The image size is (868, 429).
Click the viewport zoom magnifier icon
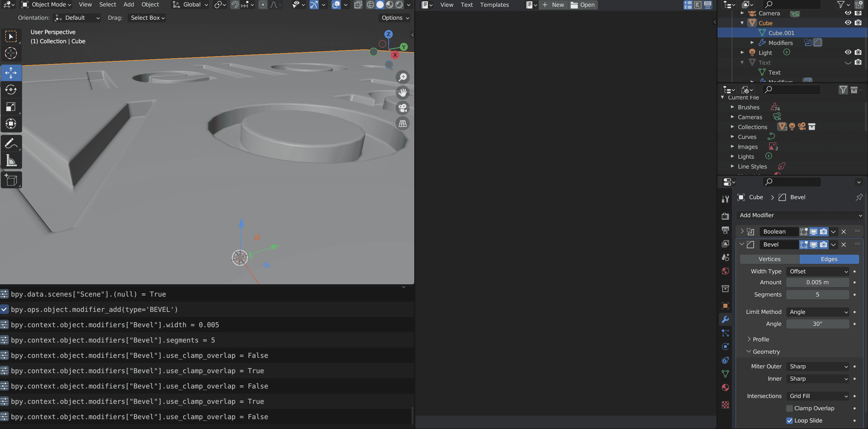pos(403,77)
